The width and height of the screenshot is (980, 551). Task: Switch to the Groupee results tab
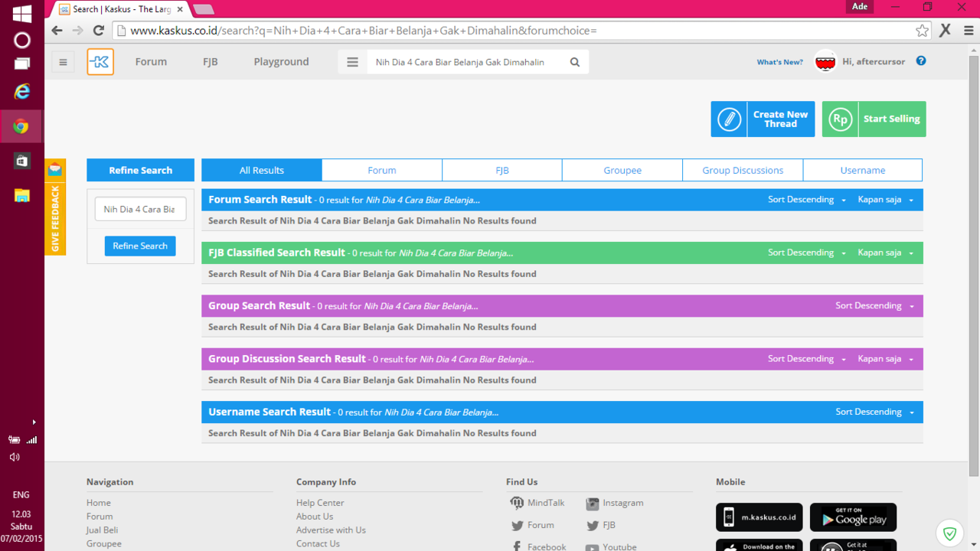622,171
